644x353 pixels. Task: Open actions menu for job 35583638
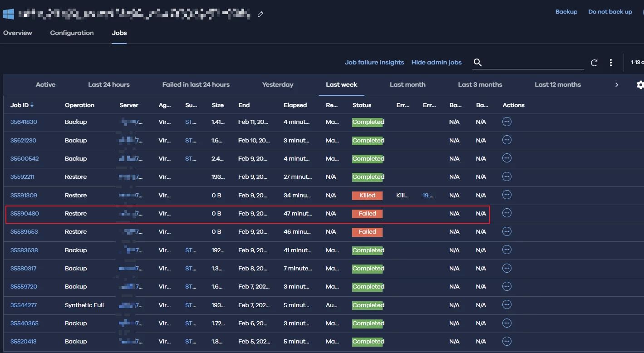507,250
